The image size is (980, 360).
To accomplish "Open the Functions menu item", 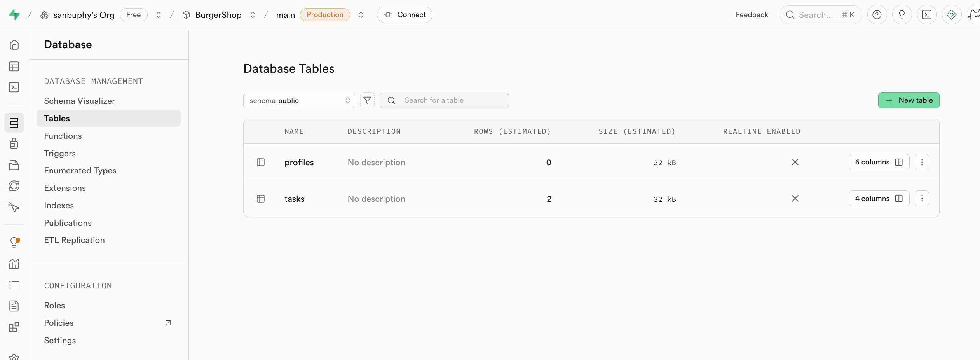I will (63, 136).
